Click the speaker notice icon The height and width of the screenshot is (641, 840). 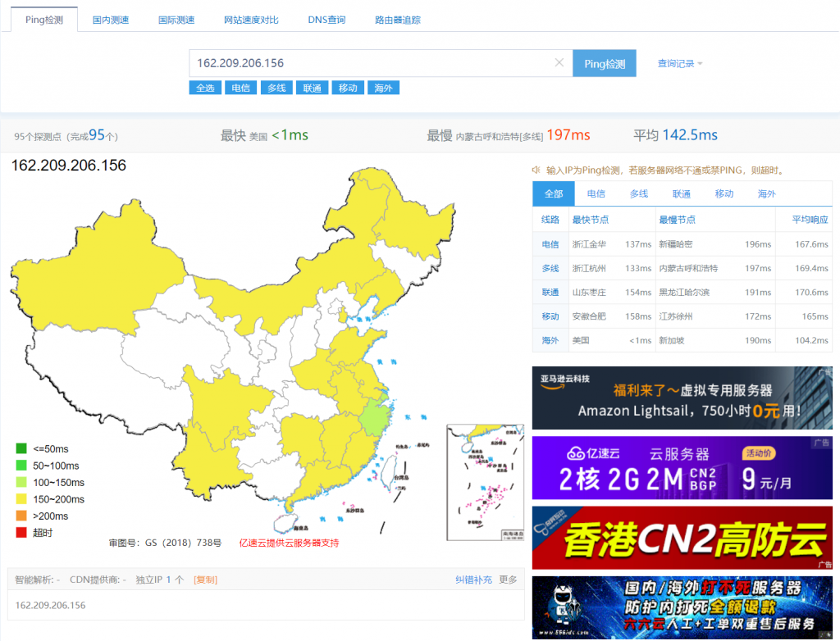point(536,170)
